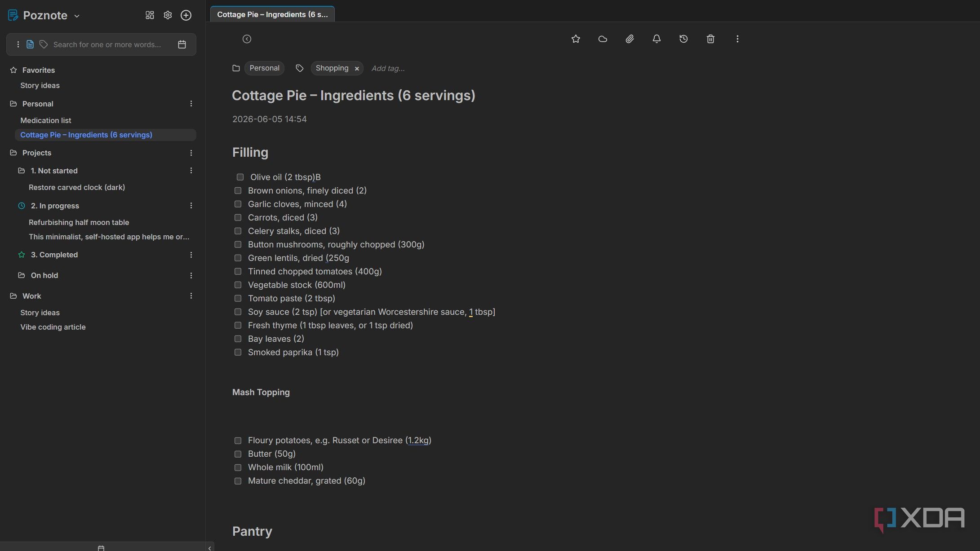
Task: Mark the note as favorite with the star icon
Action: coord(576,39)
